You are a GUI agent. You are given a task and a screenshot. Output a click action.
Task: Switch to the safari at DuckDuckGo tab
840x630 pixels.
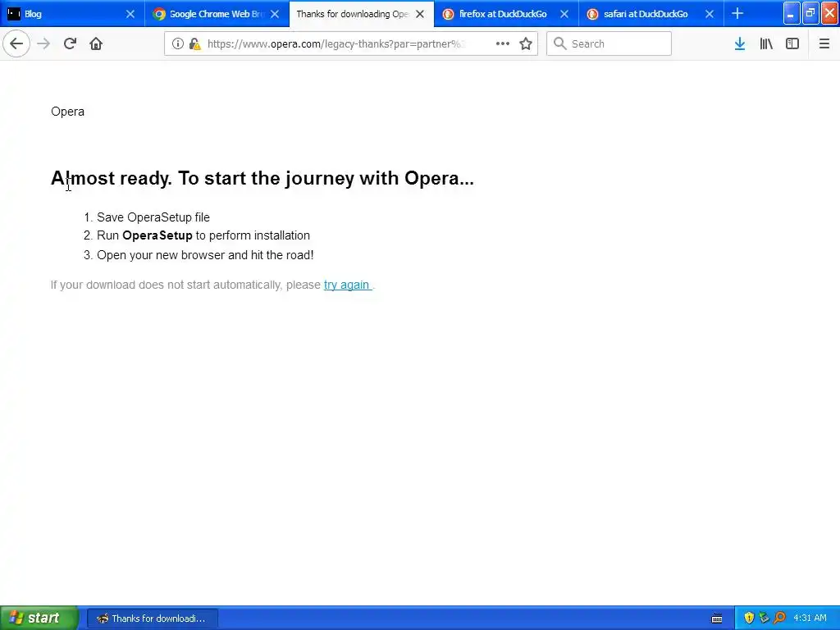[x=651, y=14]
